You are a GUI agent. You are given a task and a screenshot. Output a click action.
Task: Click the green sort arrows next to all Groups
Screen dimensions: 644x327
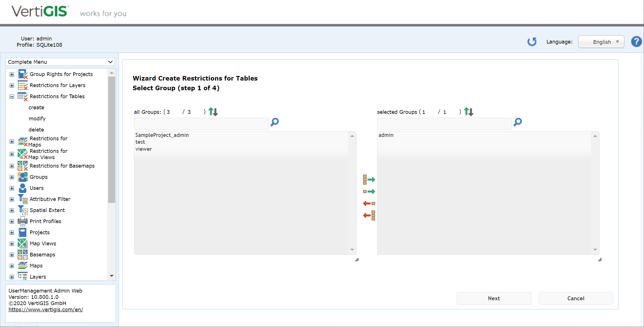coord(213,112)
